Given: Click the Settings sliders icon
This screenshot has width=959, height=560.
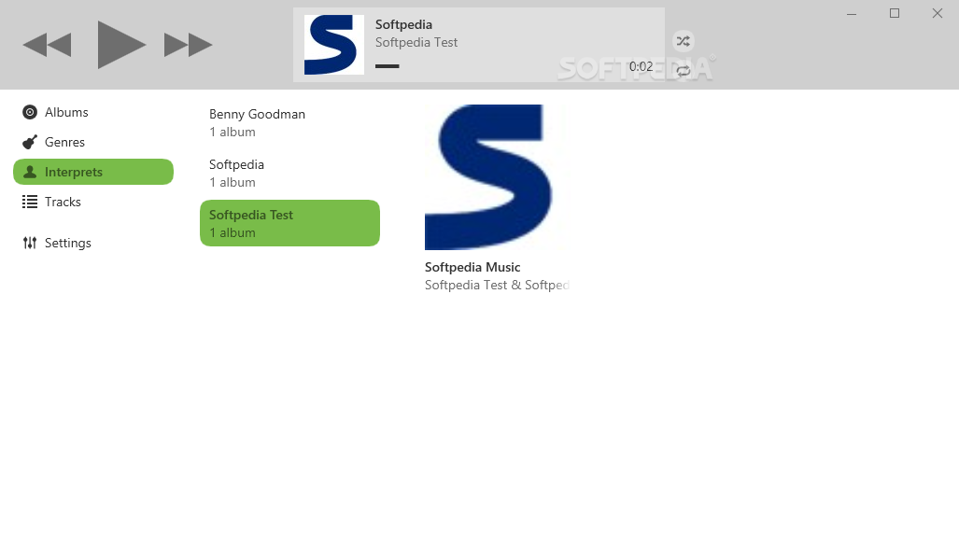Looking at the screenshot, I should pyautogui.click(x=29, y=243).
